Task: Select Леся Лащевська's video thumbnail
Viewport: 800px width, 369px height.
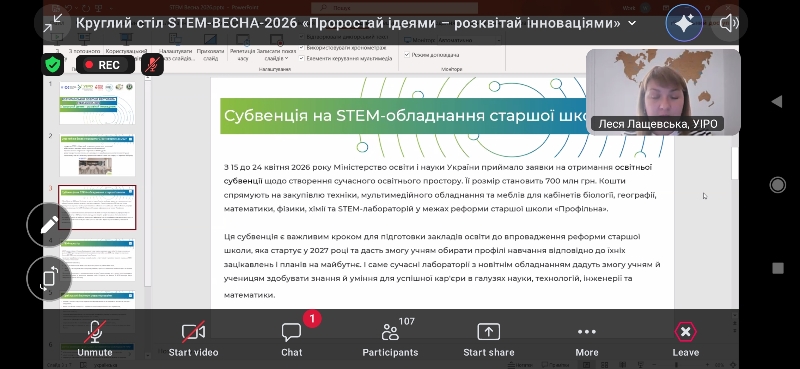Action: pos(663,92)
